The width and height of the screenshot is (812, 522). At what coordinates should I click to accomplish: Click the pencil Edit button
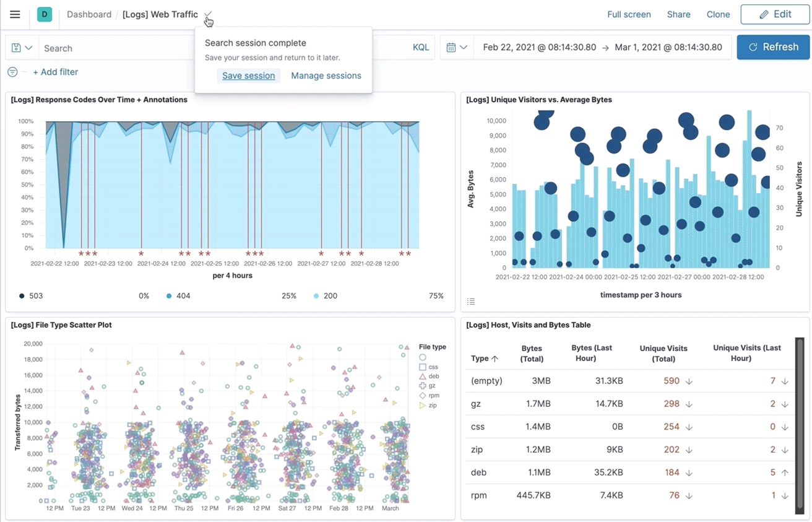tap(775, 14)
